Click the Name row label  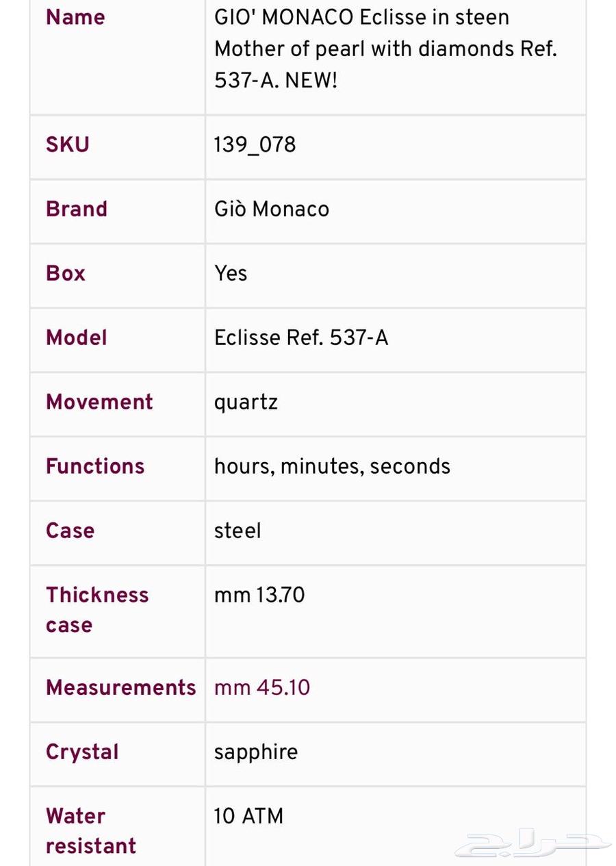(75, 17)
